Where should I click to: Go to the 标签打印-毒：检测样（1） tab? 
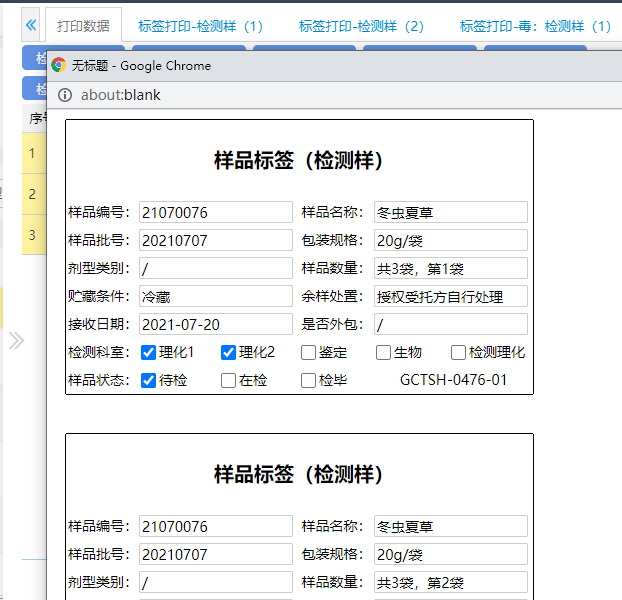(535, 26)
